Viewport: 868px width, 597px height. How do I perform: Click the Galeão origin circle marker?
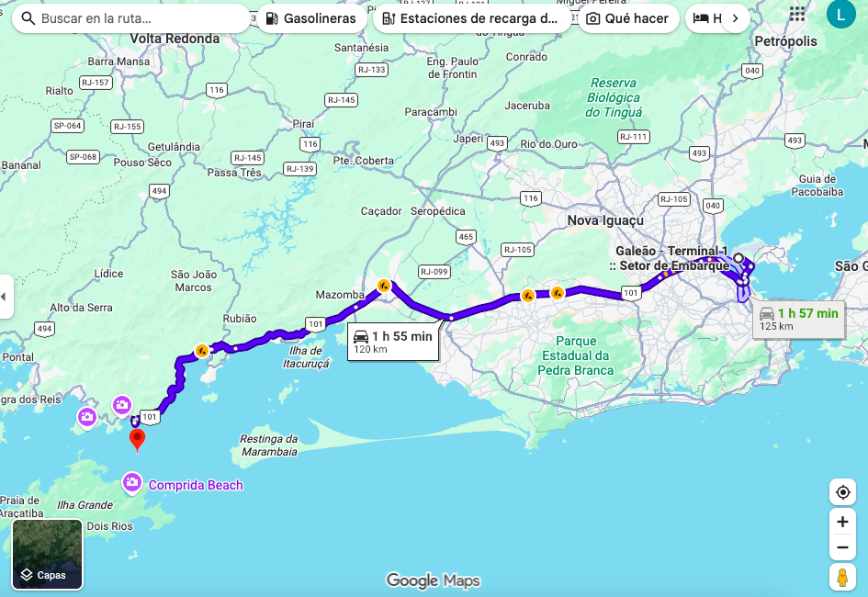tap(738, 258)
